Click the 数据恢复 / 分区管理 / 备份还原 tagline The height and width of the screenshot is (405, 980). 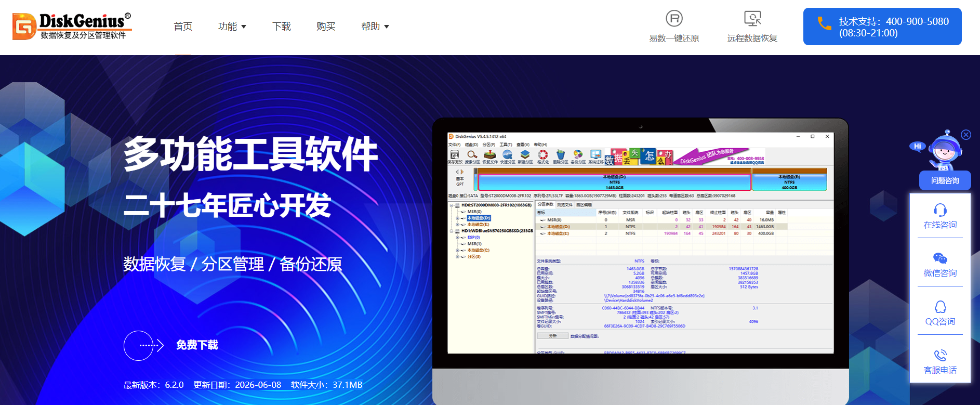[x=233, y=264]
